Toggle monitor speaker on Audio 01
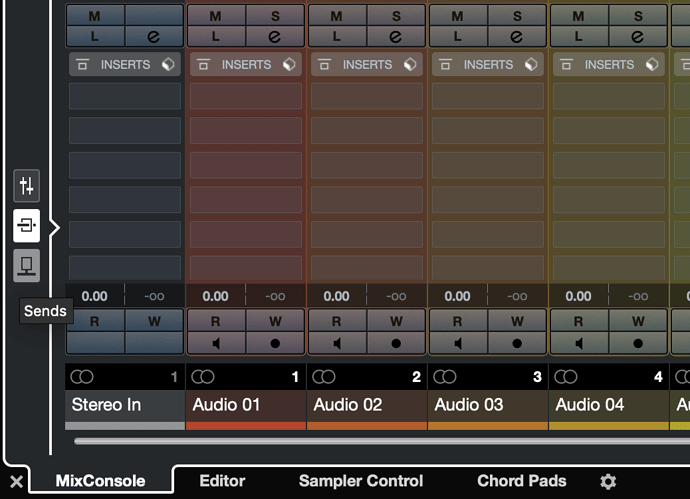This screenshot has width=690, height=499. (x=215, y=342)
